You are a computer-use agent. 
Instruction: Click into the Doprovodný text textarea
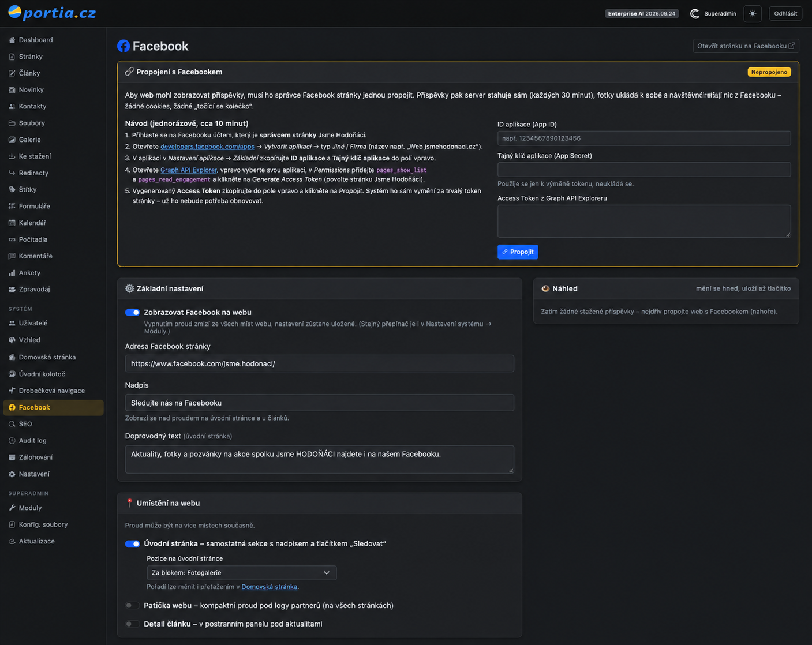pyautogui.click(x=319, y=459)
